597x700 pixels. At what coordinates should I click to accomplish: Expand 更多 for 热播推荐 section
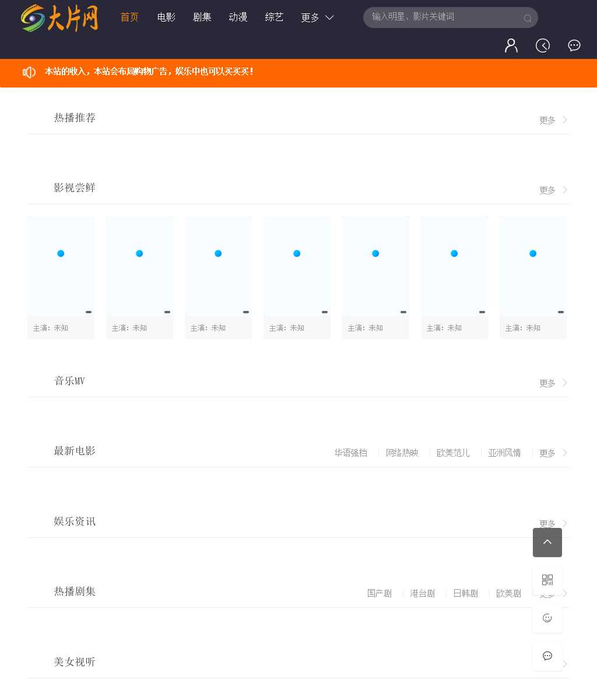click(553, 120)
